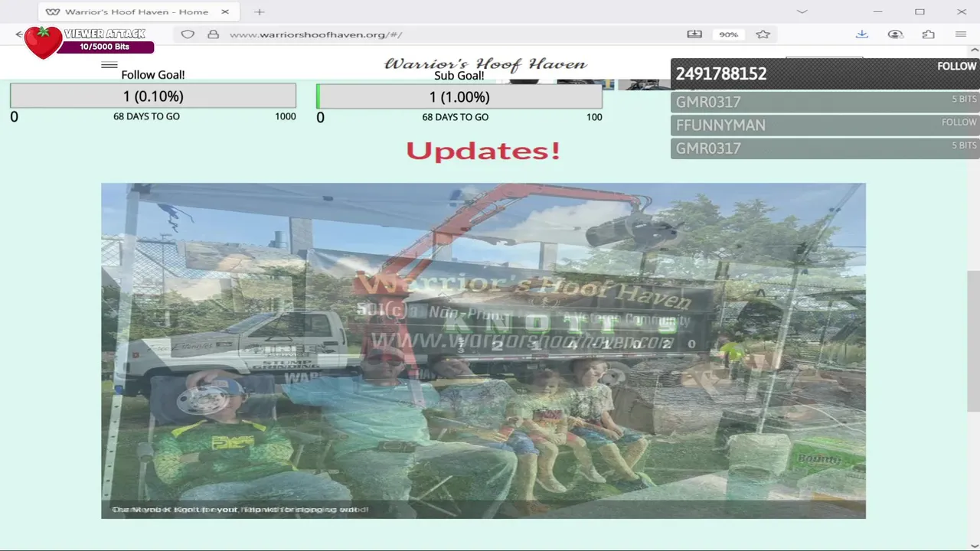
Task: Open the padlock site information icon
Action: (214, 34)
